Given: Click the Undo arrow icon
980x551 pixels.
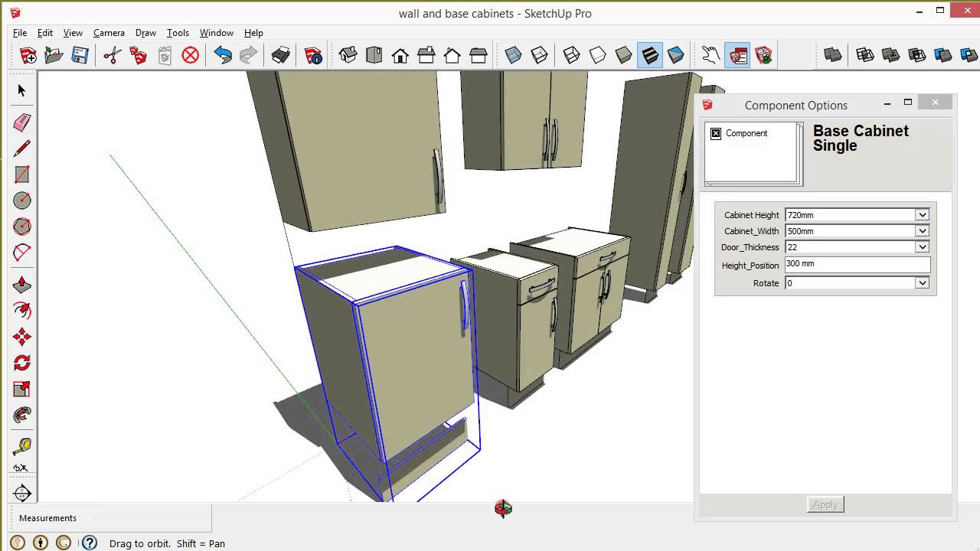Looking at the screenshot, I should click(x=223, y=55).
